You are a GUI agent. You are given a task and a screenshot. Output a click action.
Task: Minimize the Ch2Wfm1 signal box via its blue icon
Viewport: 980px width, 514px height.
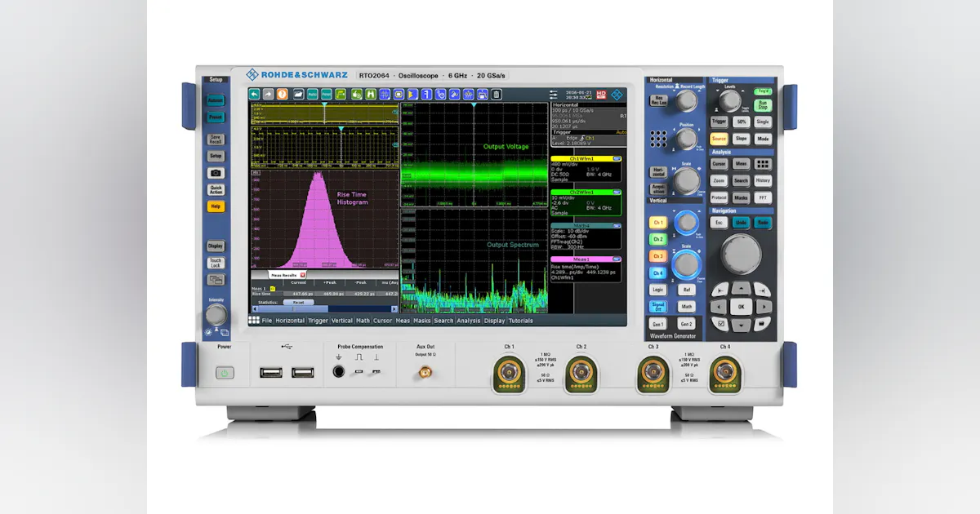(x=617, y=192)
